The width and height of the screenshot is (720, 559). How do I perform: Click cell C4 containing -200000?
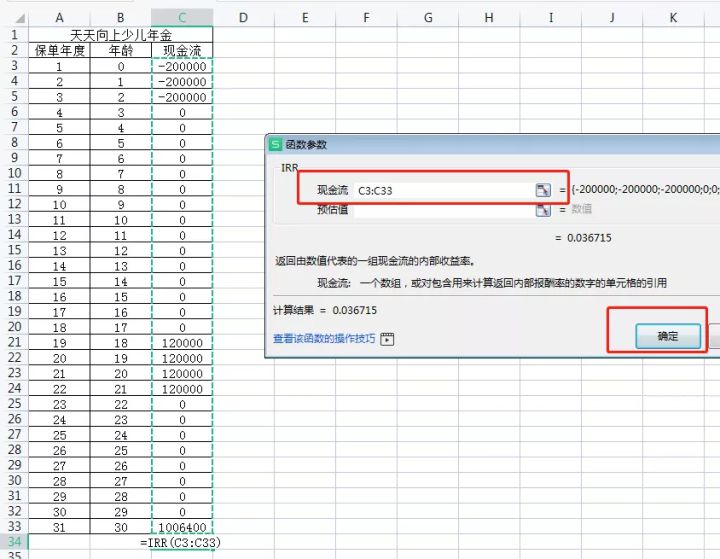coord(182,82)
